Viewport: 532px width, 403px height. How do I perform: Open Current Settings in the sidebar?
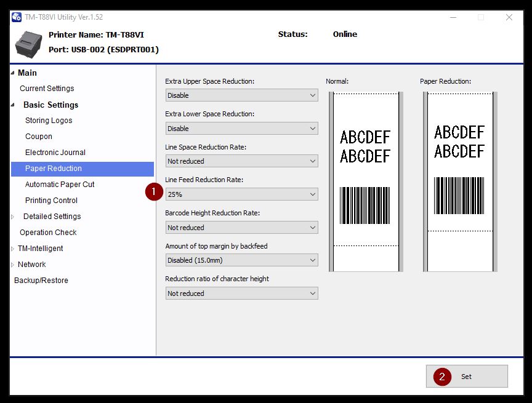click(47, 89)
